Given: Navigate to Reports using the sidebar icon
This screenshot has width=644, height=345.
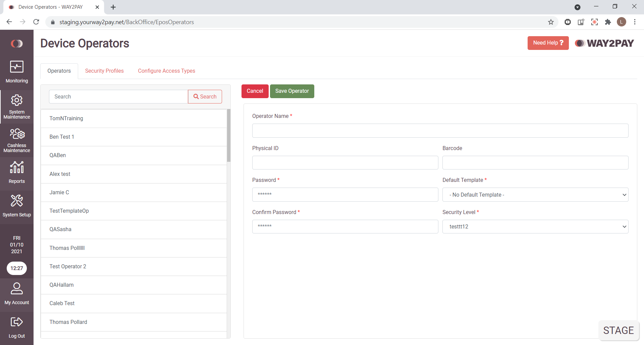Looking at the screenshot, I should (x=17, y=172).
